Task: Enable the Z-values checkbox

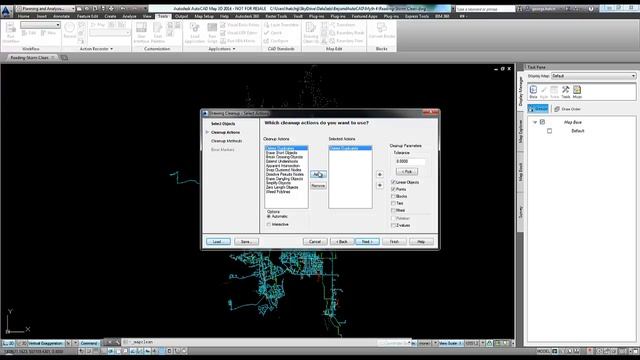Action: [x=393, y=225]
